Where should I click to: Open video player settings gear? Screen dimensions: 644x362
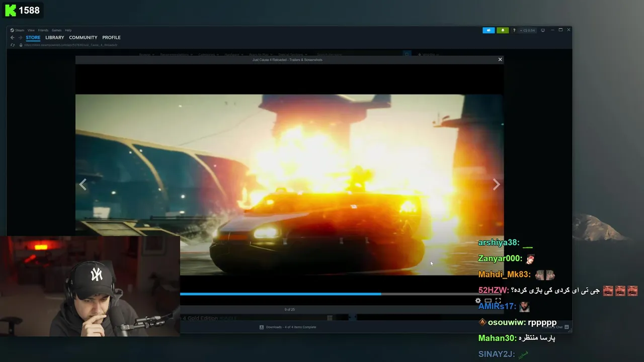pos(478,301)
